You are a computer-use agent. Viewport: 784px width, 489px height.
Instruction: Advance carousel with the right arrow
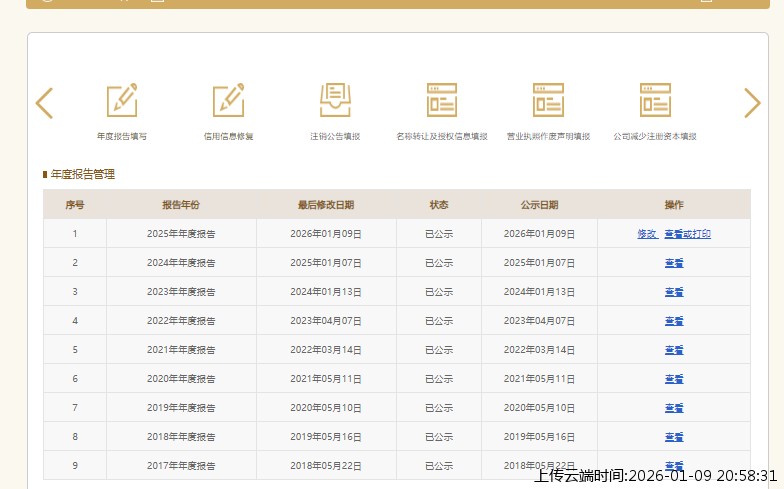(x=752, y=103)
